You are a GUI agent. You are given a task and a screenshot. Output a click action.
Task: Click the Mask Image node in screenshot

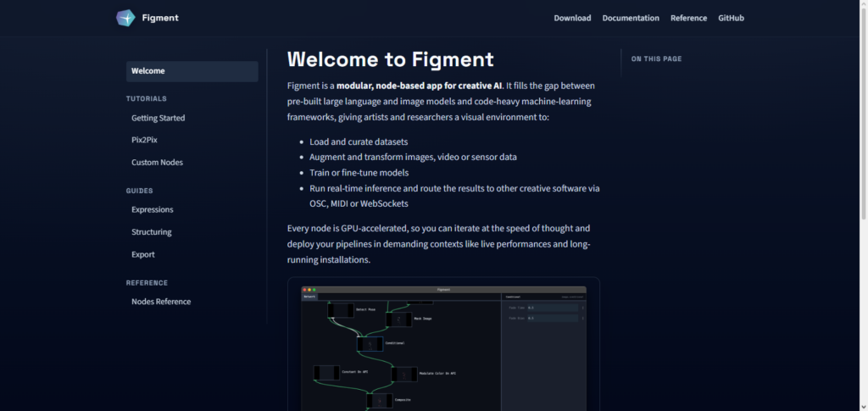click(398, 319)
